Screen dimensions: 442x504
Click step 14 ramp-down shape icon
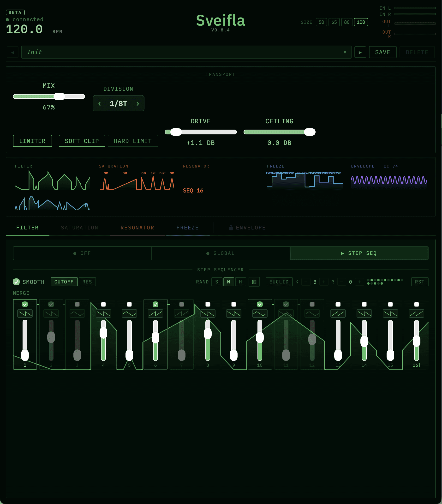(364, 314)
